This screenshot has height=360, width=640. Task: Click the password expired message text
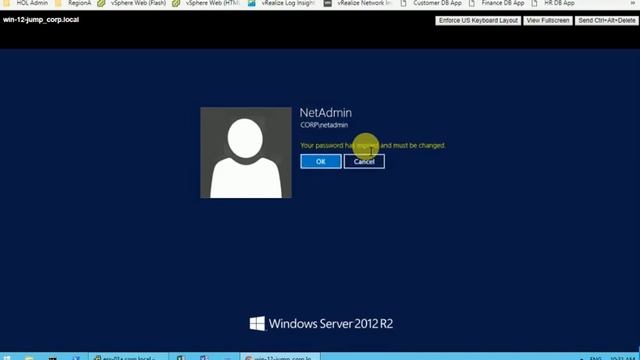coord(373,145)
